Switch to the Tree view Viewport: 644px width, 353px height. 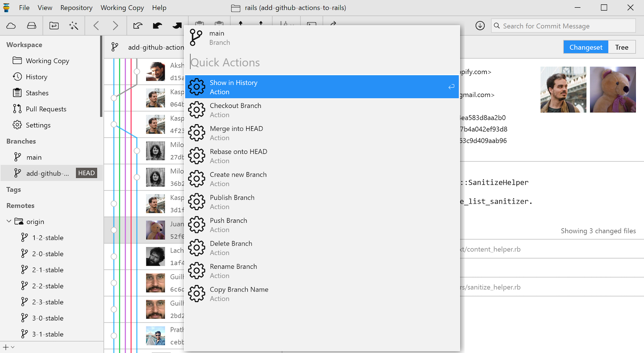tap(621, 47)
